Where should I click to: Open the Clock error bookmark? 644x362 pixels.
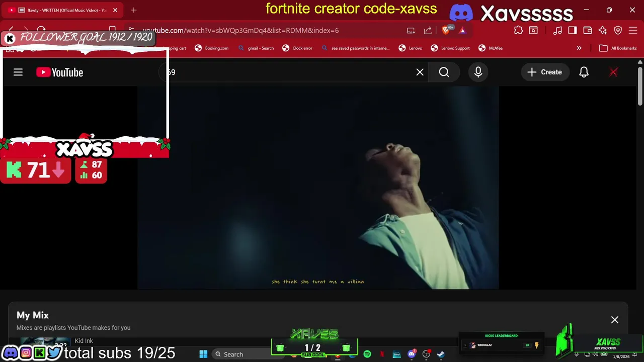297,48
